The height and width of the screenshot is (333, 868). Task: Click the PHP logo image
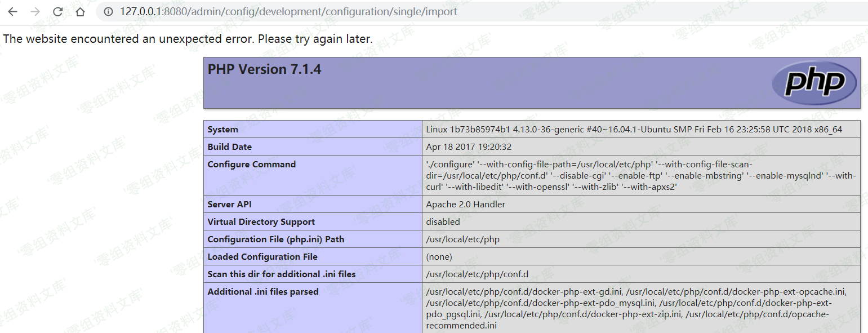click(814, 83)
